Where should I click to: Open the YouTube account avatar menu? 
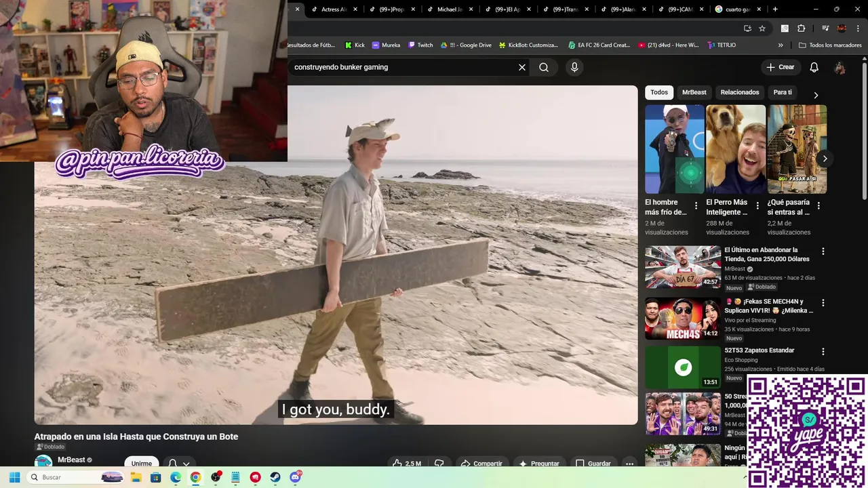(840, 67)
